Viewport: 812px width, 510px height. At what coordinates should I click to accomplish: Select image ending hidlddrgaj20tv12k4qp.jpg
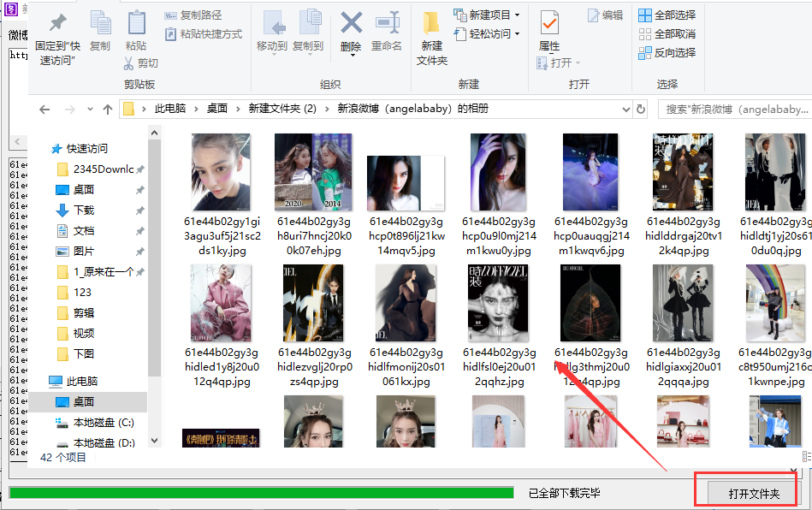(x=683, y=195)
